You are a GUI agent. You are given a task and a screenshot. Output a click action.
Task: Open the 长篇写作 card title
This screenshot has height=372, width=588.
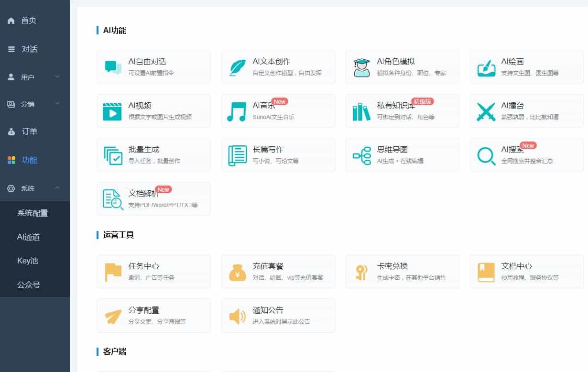click(x=268, y=150)
